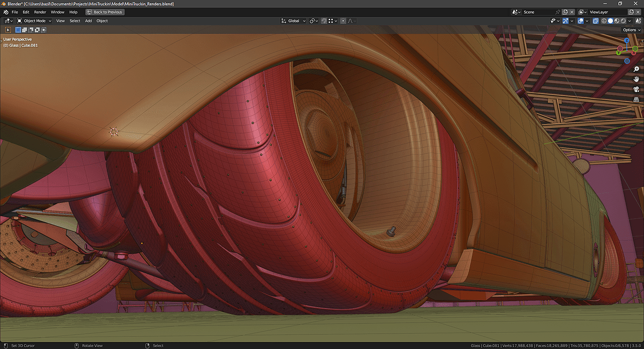Toggle X-ray mode in the header
Screen dimensions: 644x349
tap(595, 21)
